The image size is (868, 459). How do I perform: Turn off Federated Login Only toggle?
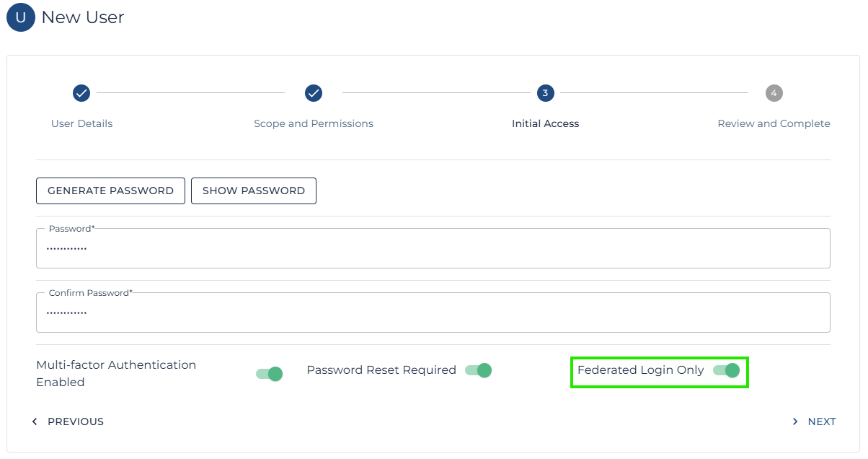[x=726, y=370]
